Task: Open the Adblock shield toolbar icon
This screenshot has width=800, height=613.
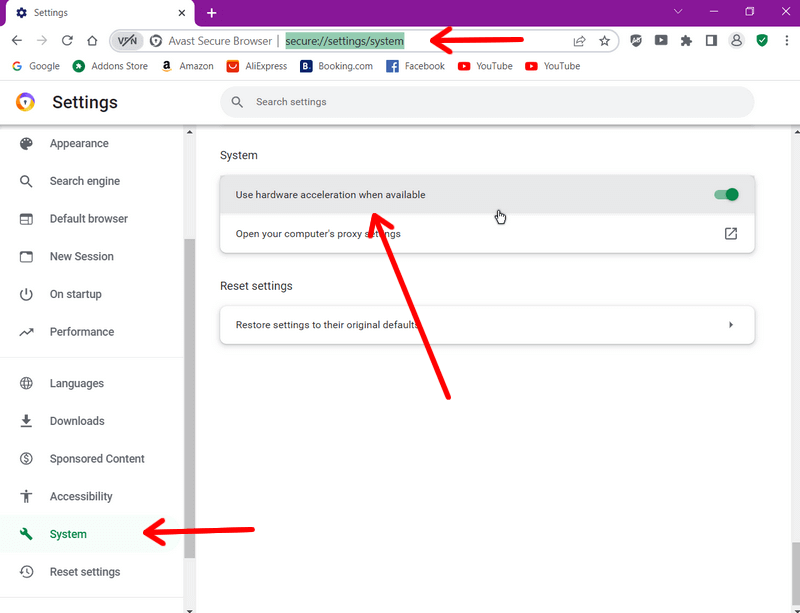Action: coord(636,40)
